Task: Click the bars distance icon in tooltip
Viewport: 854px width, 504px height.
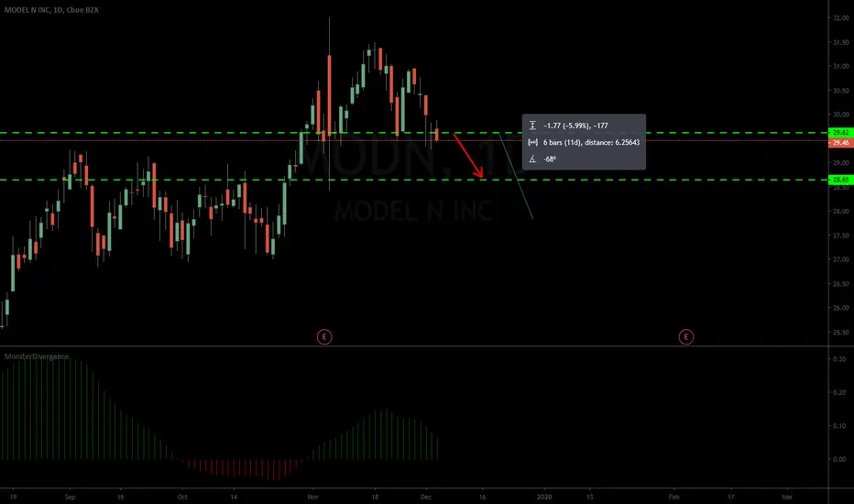Action: [532, 142]
